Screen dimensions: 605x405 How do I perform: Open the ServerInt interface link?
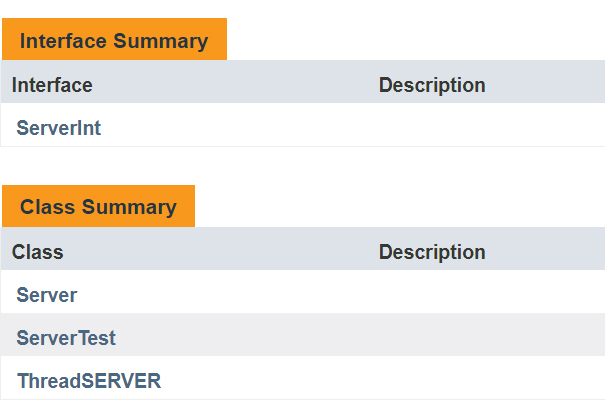58,128
